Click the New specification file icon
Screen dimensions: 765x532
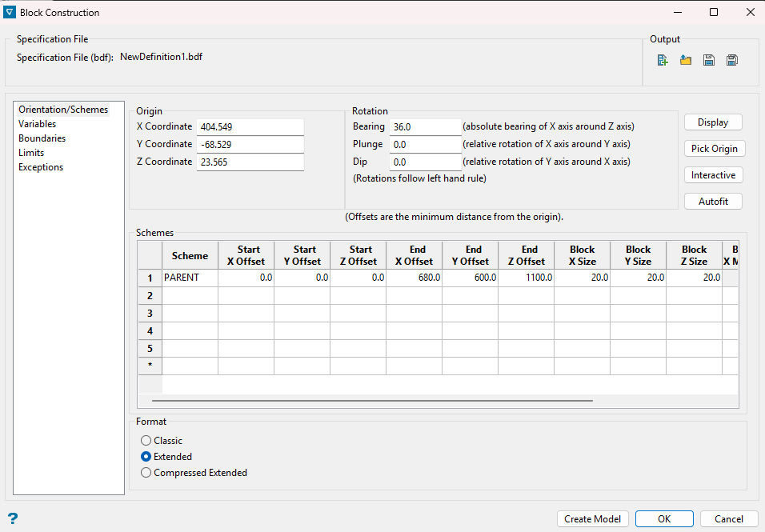[662, 60]
